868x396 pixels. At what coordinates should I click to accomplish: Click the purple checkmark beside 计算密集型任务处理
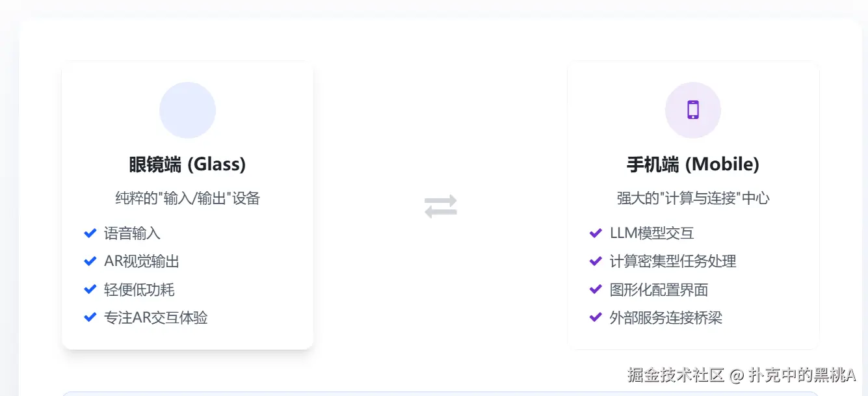click(595, 261)
